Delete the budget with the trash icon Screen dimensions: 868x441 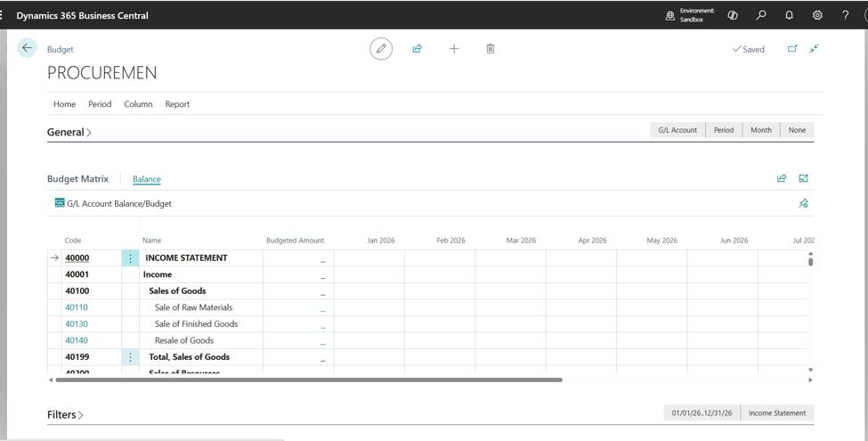(490, 49)
